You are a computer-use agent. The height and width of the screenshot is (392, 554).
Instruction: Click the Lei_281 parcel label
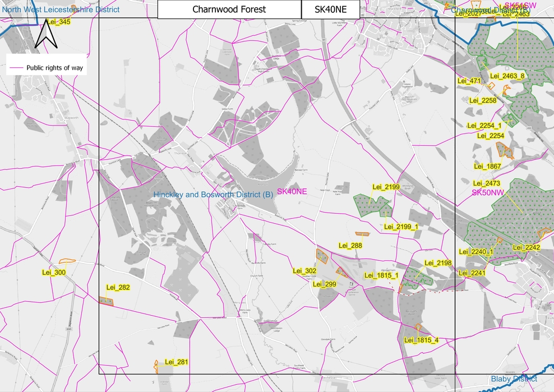pos(177,362)
